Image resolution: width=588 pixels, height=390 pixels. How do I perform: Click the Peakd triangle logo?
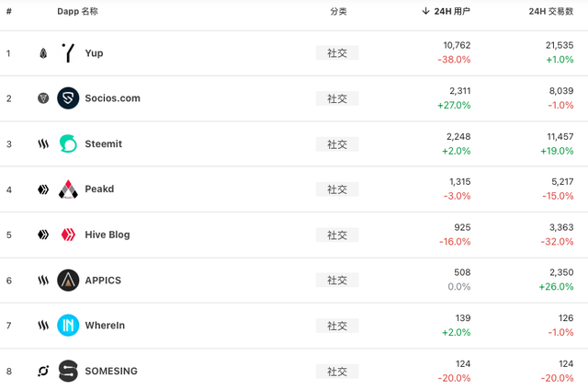[x=68, y=189]
